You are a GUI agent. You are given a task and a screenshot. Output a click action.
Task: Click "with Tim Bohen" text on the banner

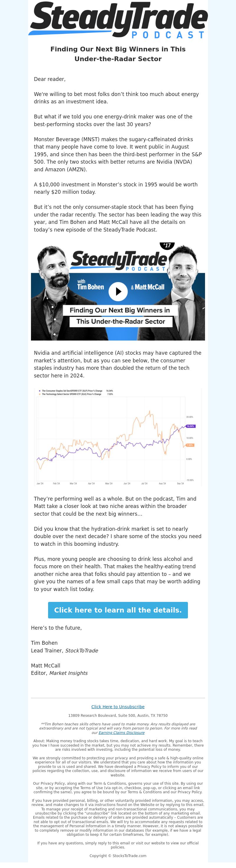click(x=90, y=285)
